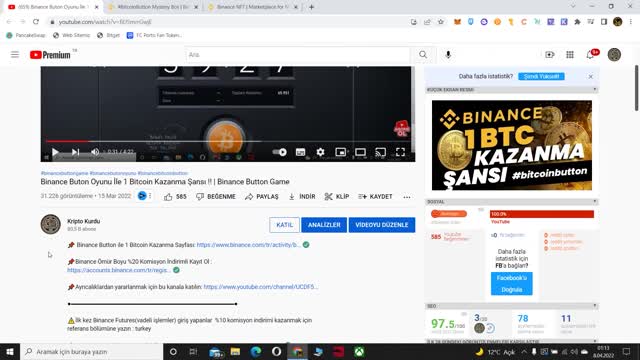Share the video via PAYLAŞ

point(262,197)
